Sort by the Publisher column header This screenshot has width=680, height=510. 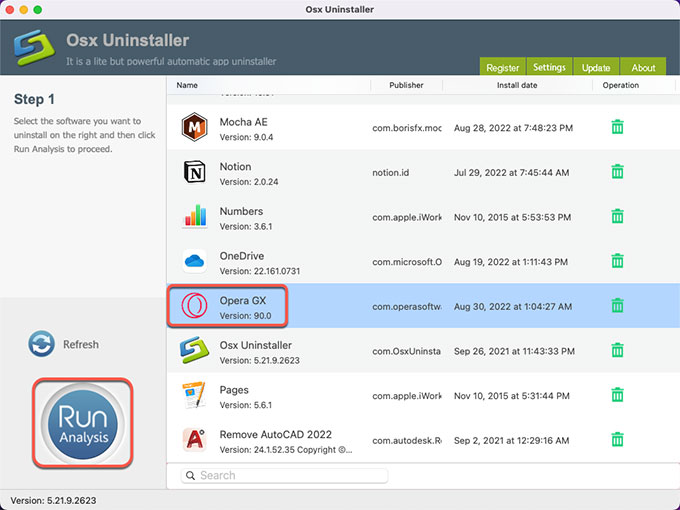click(x=406, y=85)
